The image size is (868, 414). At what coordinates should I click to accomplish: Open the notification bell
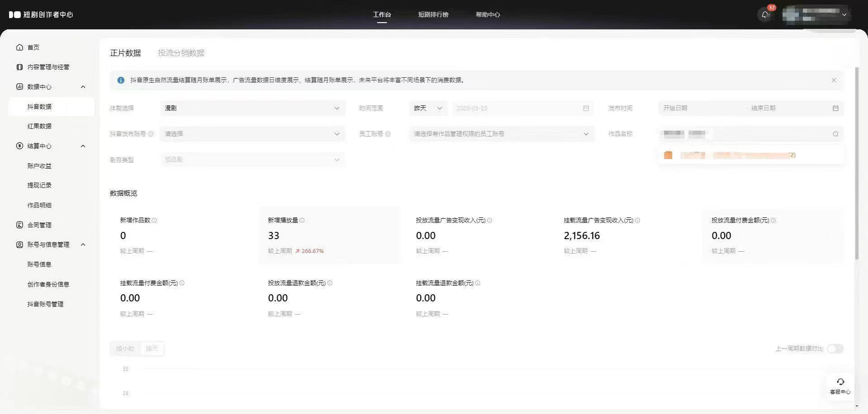(765, 14)
